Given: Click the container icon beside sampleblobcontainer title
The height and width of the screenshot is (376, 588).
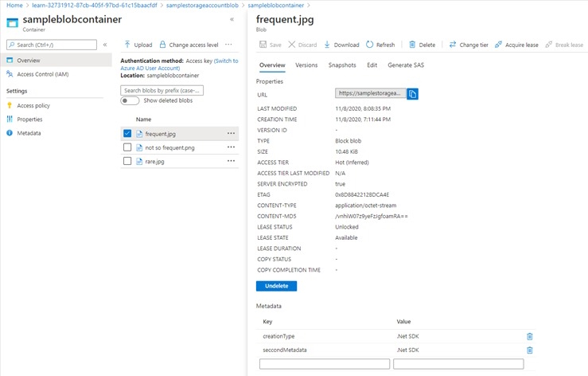Looking at the screenshot, I should pyautogui.click(x=13, y=22).
